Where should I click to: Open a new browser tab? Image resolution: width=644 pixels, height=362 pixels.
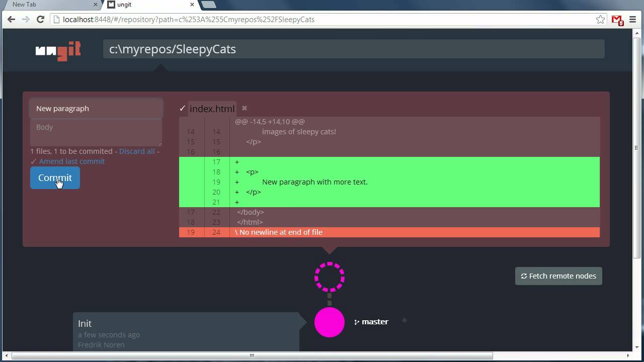point(209,5)
